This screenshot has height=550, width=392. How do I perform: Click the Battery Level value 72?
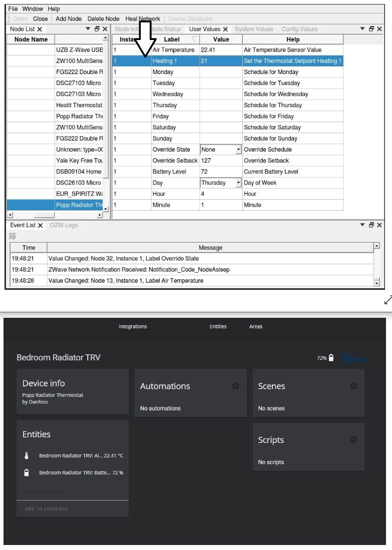[x=221, y=172]
